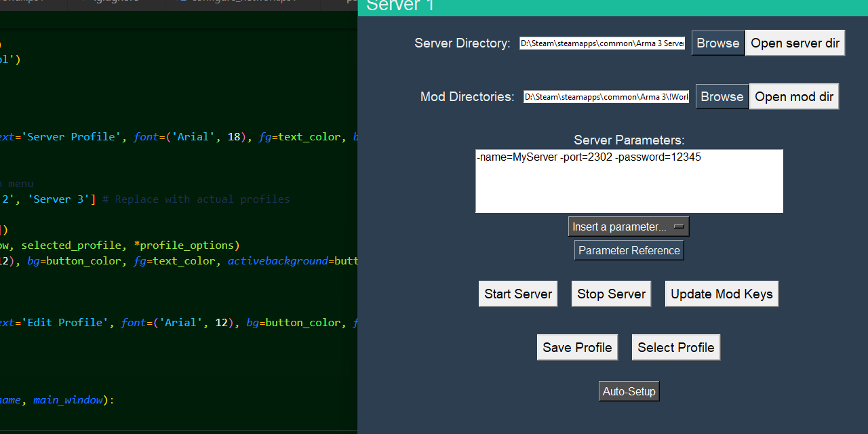Open the server dir in explorer
868x434 pixels.
click(x=795, y=42)
